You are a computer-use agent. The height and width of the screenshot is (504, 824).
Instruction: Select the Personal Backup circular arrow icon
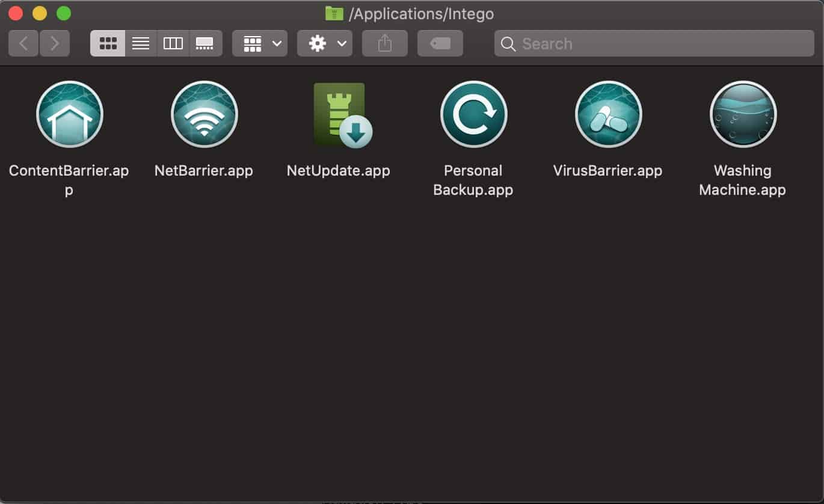[x=474, y=114]
